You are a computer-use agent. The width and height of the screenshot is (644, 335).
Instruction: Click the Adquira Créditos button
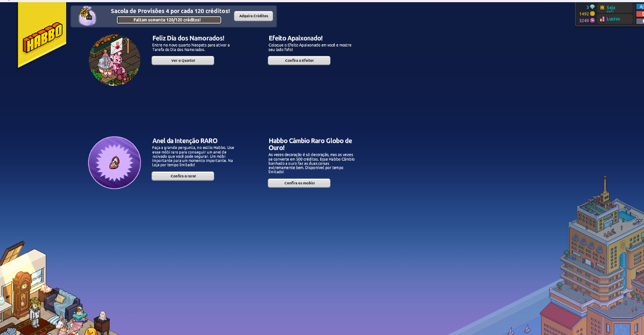[254, 16]
